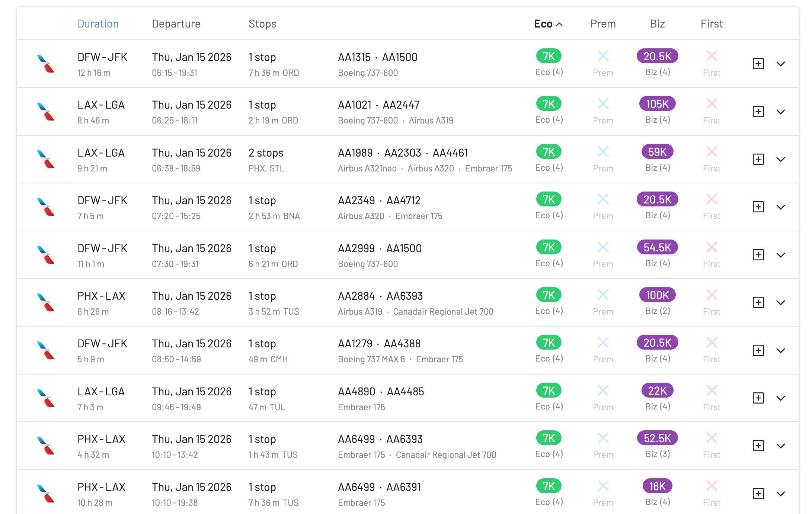
Task: Click the Eco sort header with chevron
Action: 547,23
